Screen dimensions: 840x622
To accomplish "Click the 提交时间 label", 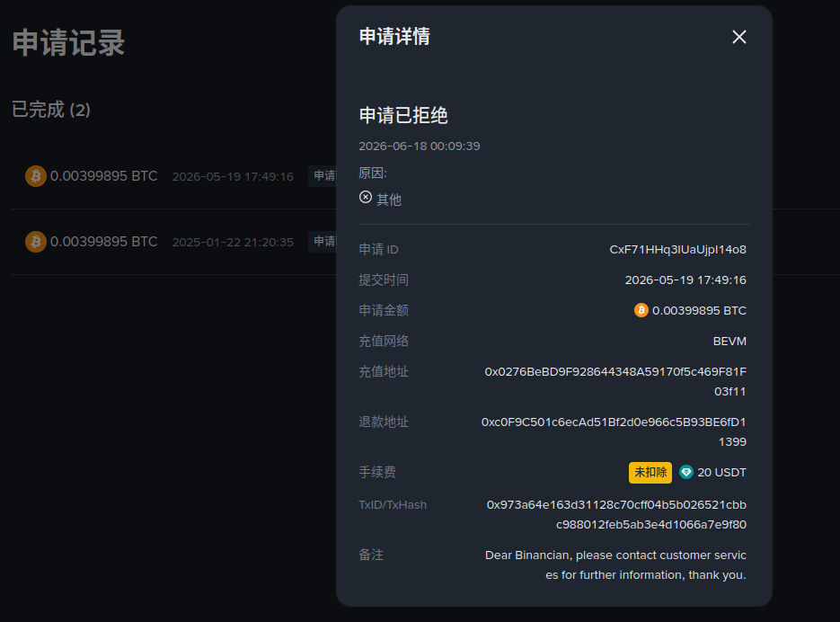I will click(x=384, y=280).
